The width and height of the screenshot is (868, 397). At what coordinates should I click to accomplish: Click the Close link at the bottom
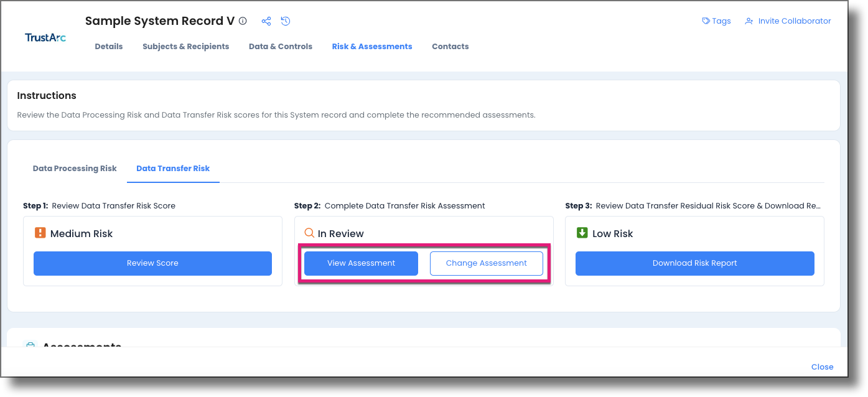tap(822, 367)
